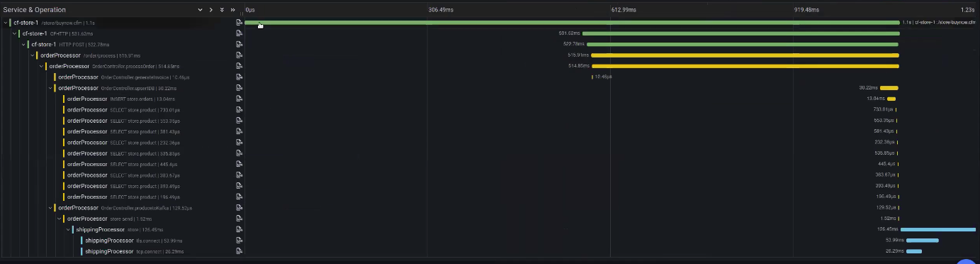Click logs icon for orderProcessor /order/process row
980x264 pixels.
239,55
